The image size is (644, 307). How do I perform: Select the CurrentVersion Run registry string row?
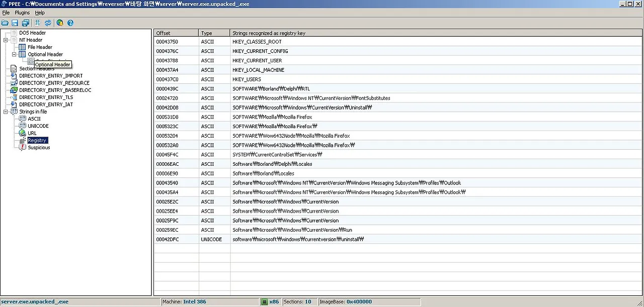pos(398,230)
